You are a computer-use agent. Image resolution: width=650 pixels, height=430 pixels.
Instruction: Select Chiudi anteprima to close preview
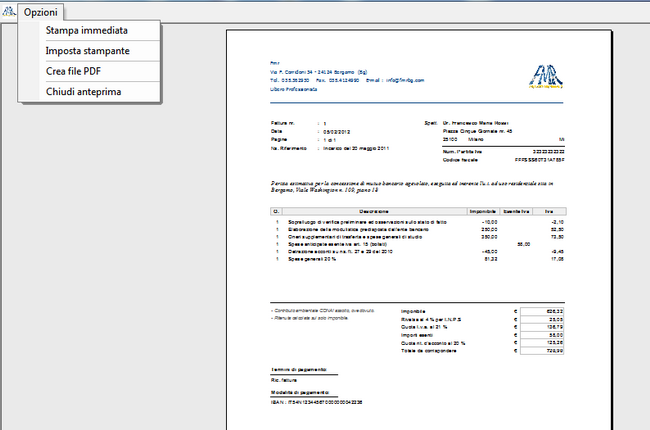83,92
